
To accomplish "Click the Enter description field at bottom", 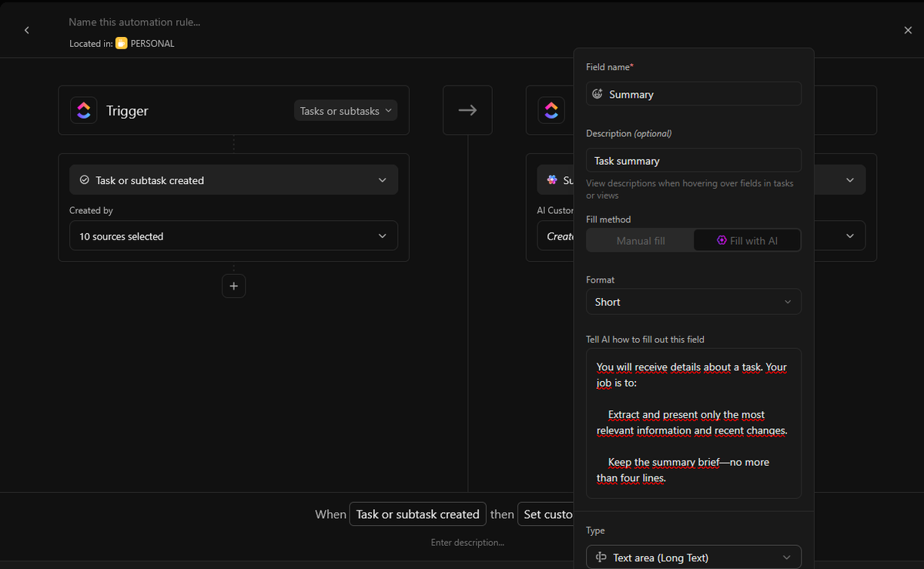I will pyautogui.click(x=467, y=542).
